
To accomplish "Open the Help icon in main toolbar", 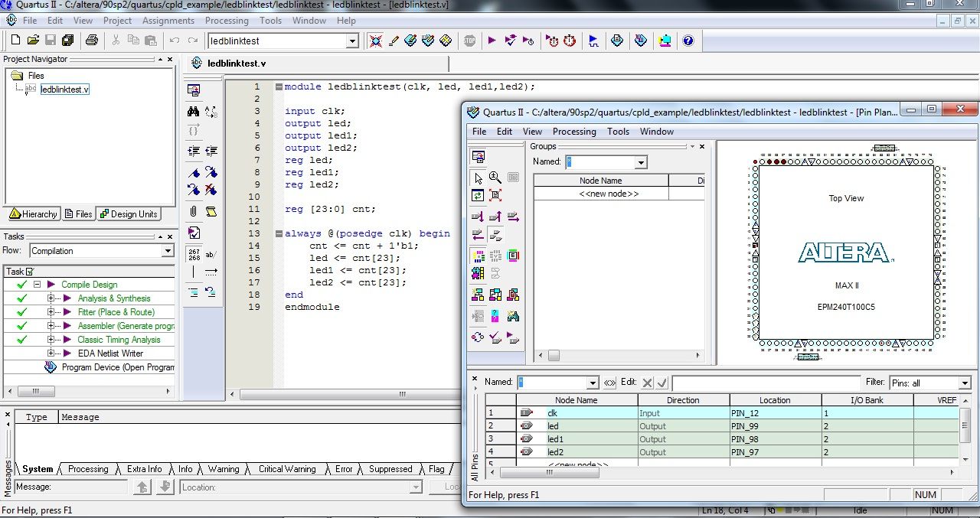I will click(x=688, y=41).
